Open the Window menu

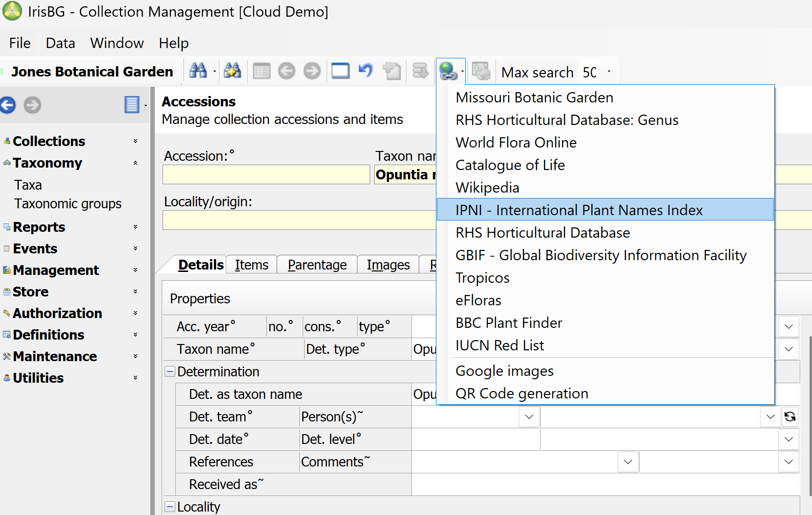click(x=117, y=43)
